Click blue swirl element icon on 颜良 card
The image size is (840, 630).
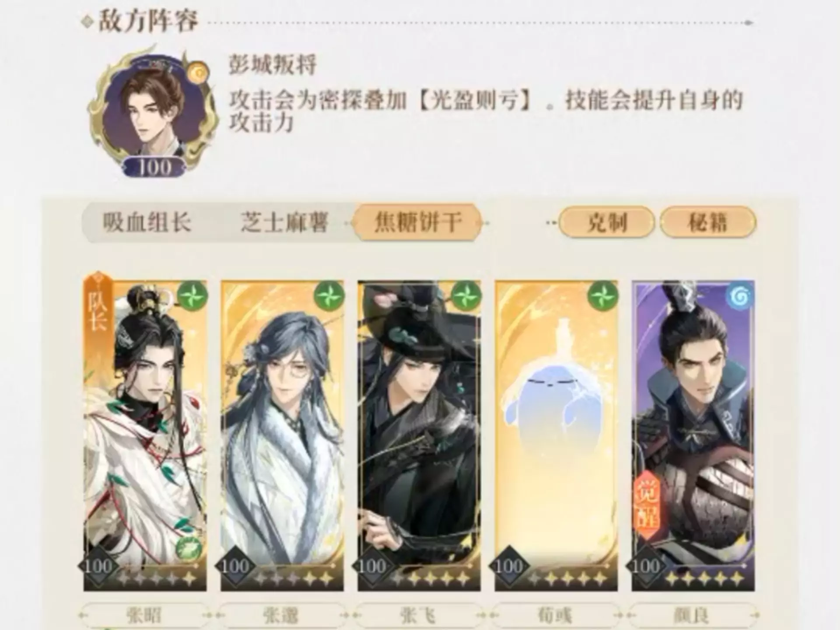pyautogui.click(x=740, y=297)
